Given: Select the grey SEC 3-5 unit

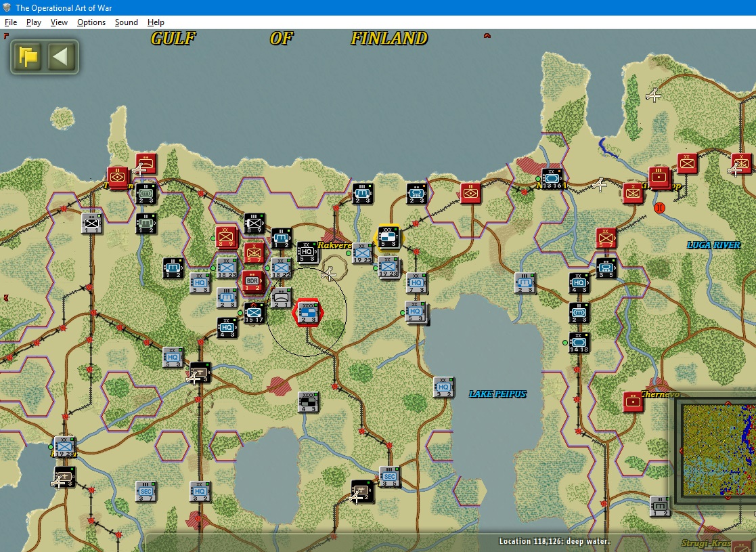Looking at the screenshot, I should [389, 477].
